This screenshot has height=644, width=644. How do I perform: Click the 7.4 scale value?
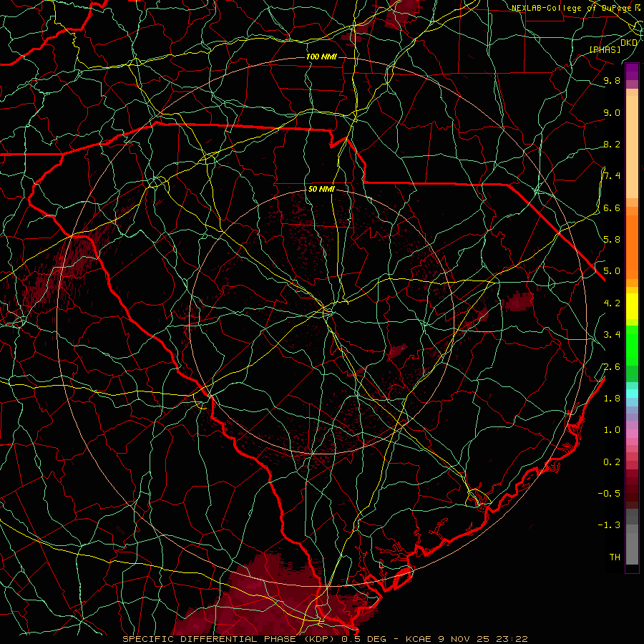(612, 176)
